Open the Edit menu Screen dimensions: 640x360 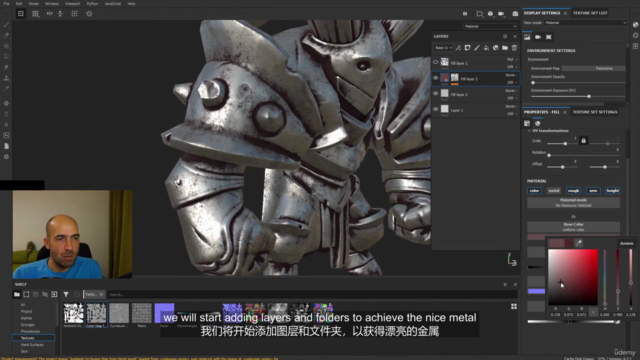click(x=19, y=4)
